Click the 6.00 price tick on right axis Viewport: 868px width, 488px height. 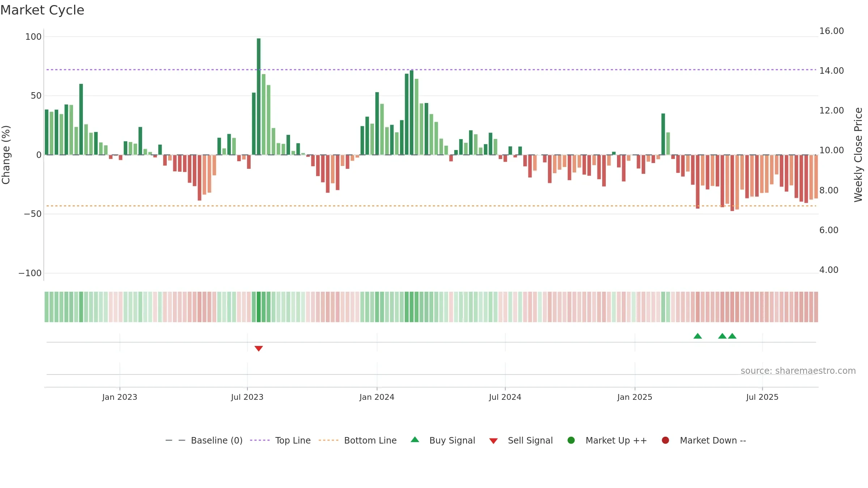pos(829,230)
